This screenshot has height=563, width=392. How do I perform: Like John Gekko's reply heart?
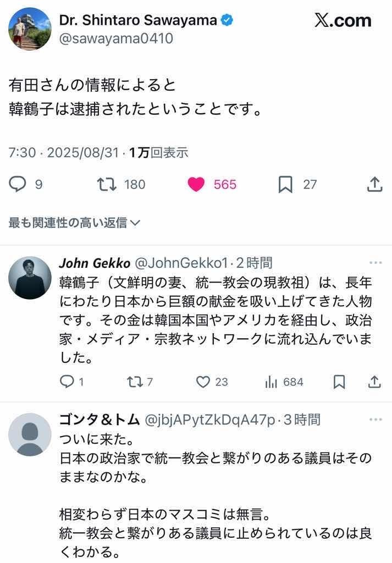pyautogui.click(x=203, y=382)
